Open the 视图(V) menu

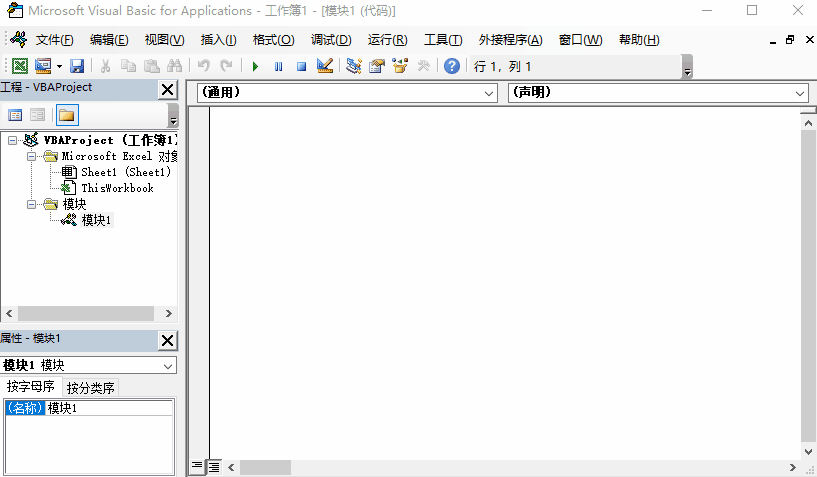[165, 40]
